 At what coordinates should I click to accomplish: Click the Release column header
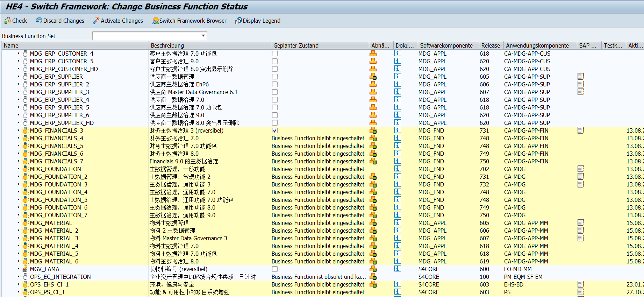[x=491, y=45]
